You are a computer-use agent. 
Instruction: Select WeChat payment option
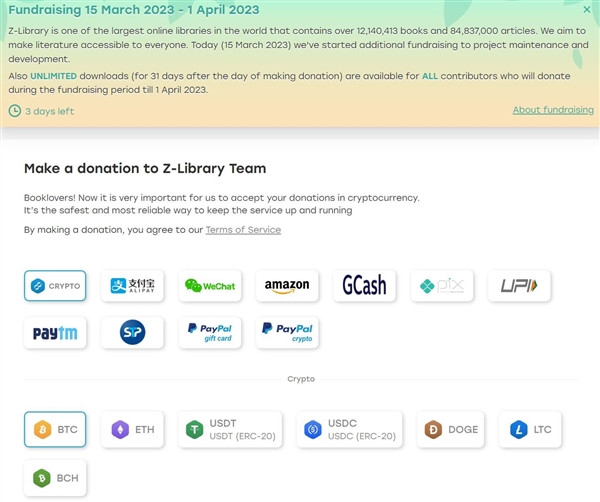[x=210, y=286]
